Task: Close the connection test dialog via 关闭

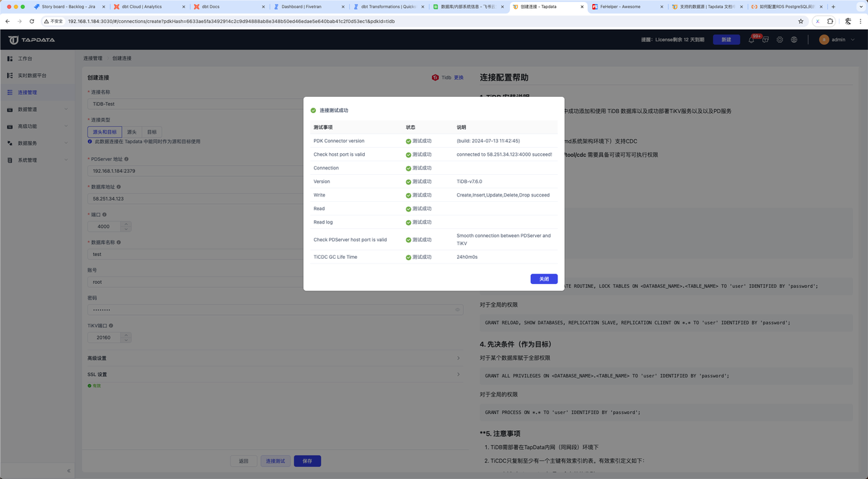Action: (543, 278)
